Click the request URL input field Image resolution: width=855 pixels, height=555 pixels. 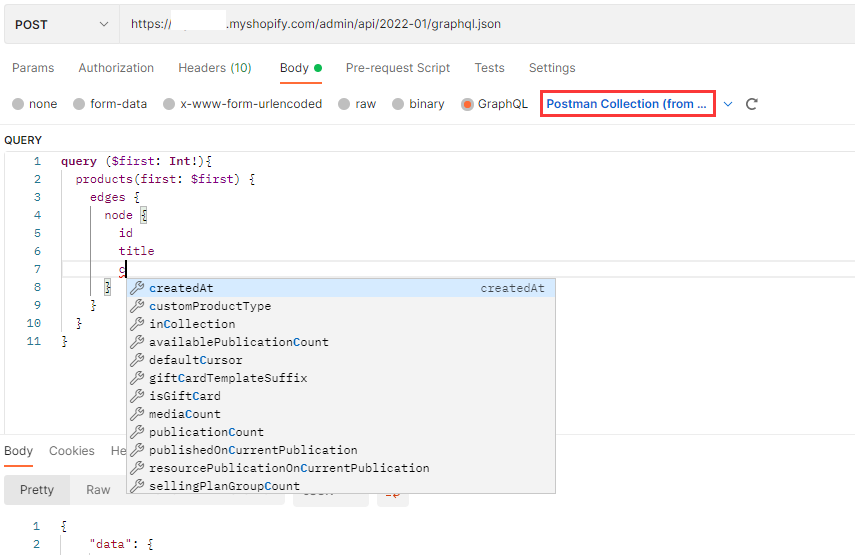tap(480, 24)
